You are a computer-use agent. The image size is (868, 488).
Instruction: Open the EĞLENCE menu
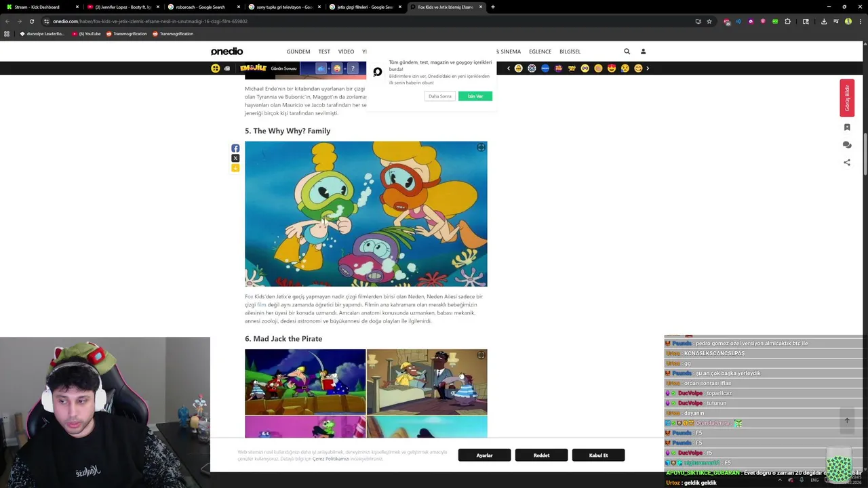point(540,52)
